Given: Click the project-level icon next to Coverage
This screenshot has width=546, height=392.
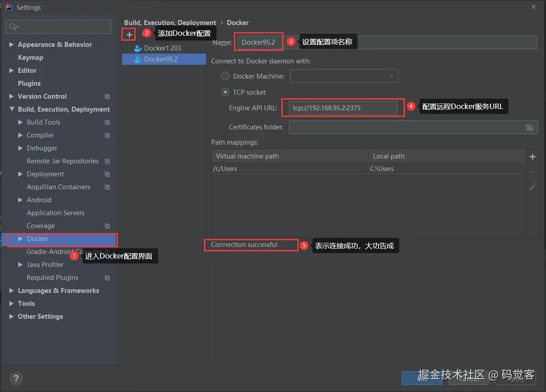Looking at the screenshot, I should pyautogui.click(x=107, y=226).
